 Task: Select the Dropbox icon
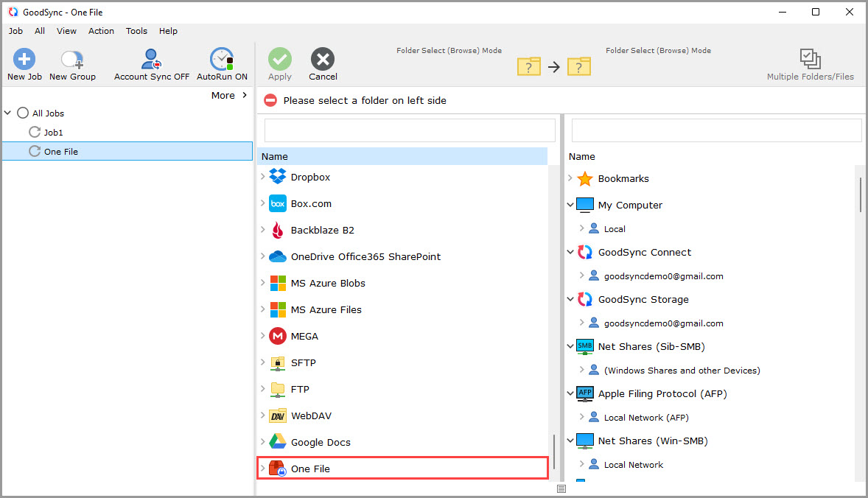tap(277, 177)
